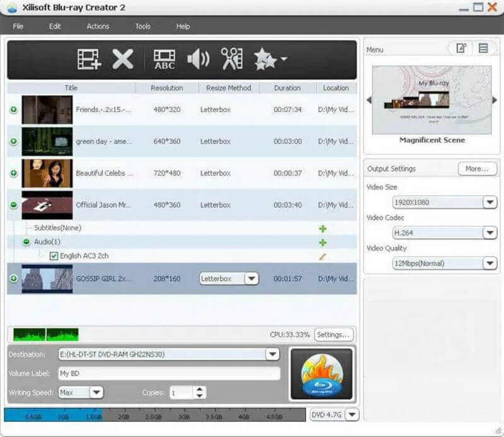Click the CPU Settings... button
Screen dimensions: 504x437
point(333,334)
